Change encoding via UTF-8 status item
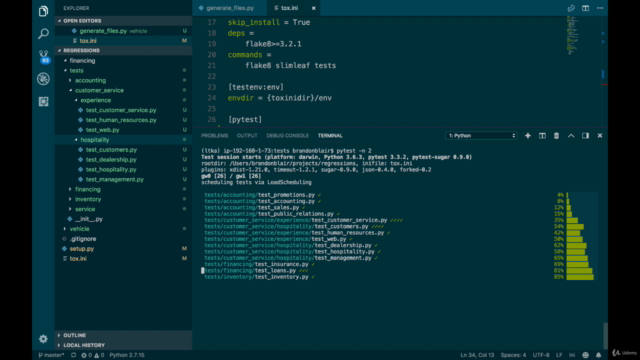This screenshot has width=640, height=360. pos(541,355)
